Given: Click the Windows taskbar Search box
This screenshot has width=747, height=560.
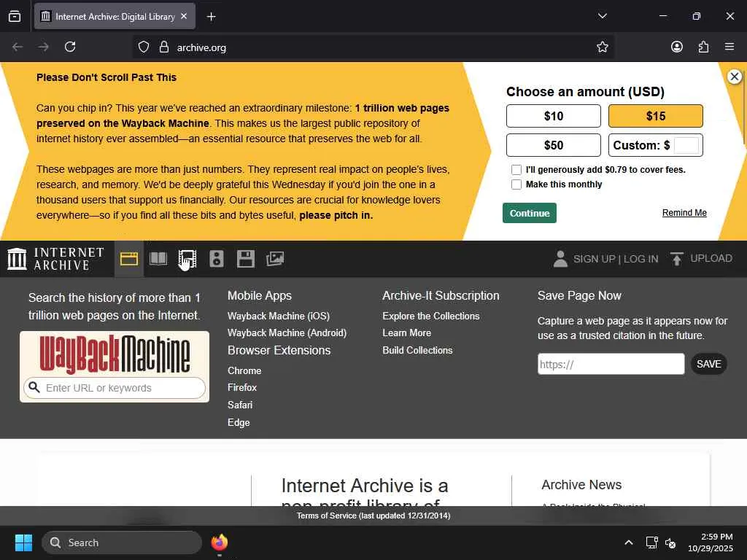Looking at the screenshot, I should (122, 542).
